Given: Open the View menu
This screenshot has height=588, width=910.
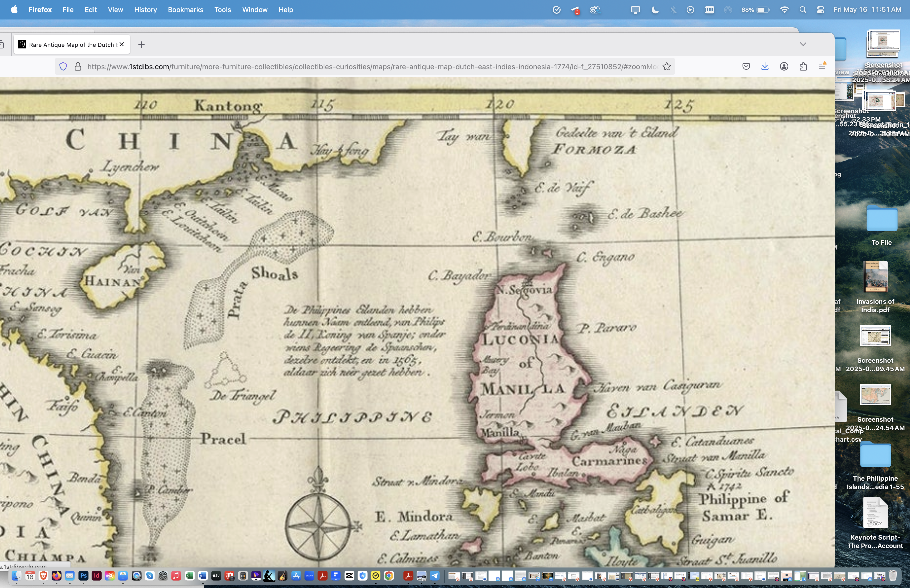Looking at the screenshot, I should pos(115,9).
